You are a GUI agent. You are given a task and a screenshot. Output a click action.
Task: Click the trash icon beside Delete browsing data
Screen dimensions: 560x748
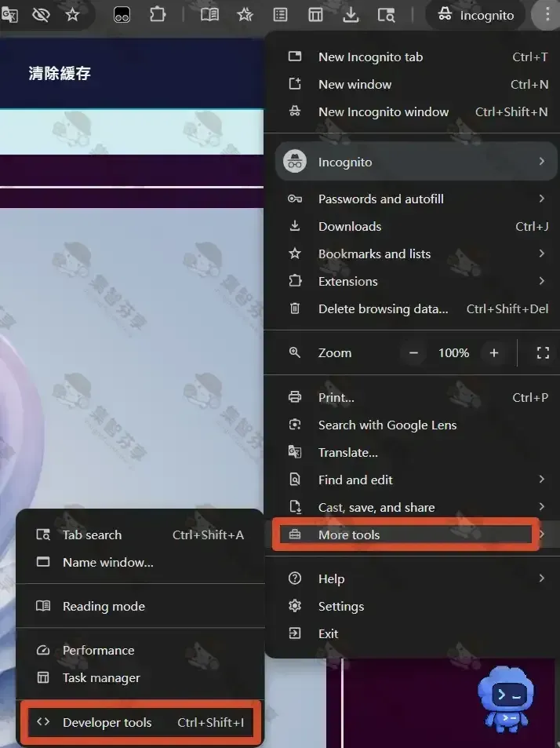point(295,308)
